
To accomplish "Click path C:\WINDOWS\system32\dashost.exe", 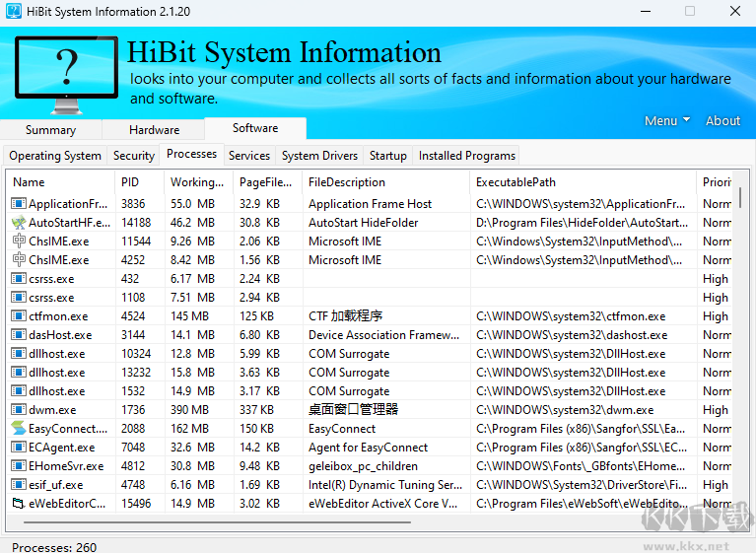I will [x=572, y=335].
